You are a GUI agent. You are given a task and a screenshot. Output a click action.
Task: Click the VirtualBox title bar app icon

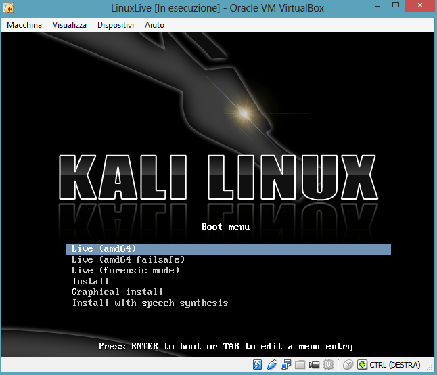pyautogui.click(x=8, y=7)
